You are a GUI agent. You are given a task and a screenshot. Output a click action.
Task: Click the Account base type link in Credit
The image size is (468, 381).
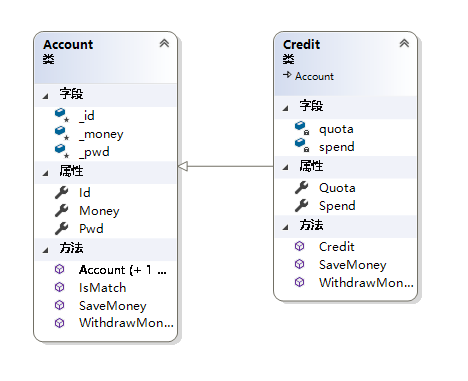[314, 76]
